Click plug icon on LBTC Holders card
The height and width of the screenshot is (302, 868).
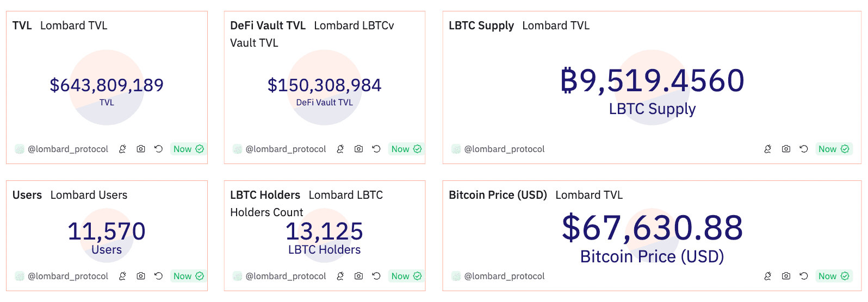340,276
